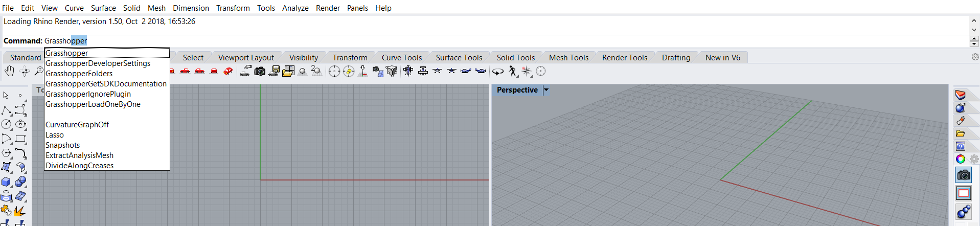The image size is (980, 226).
Task: Select the Walk about person icon
Action: click(x=513, y=72)
